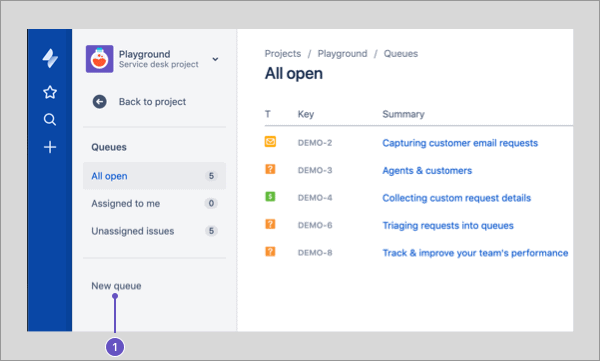Screen dimensions: 600x361
Task: Open Capturing customer email requests issue
Action: [x=460, y=143]
